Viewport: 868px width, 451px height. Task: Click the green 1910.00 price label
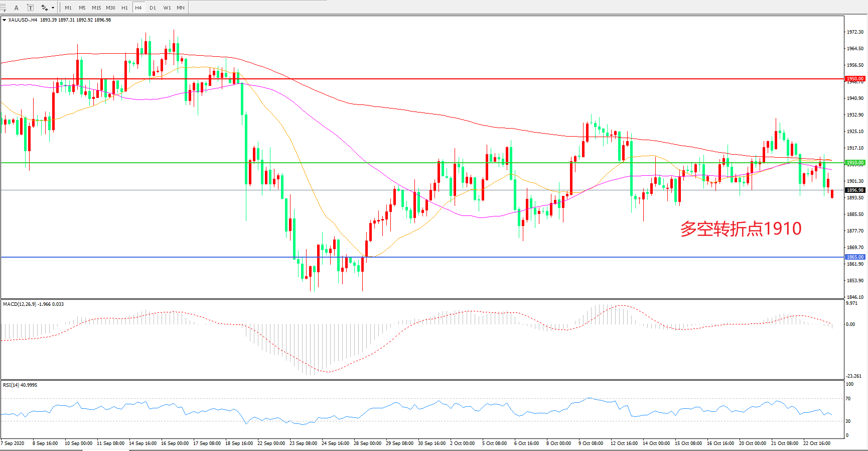[x=855, y=163]
